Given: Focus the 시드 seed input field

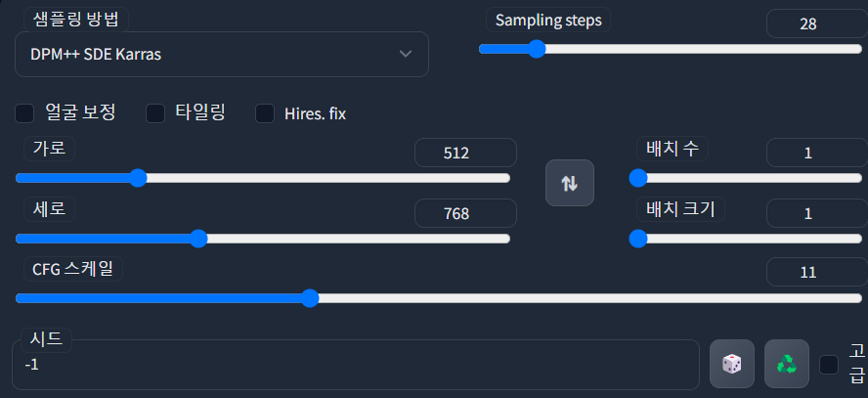Looking at the screenshot, I should 356,365.
